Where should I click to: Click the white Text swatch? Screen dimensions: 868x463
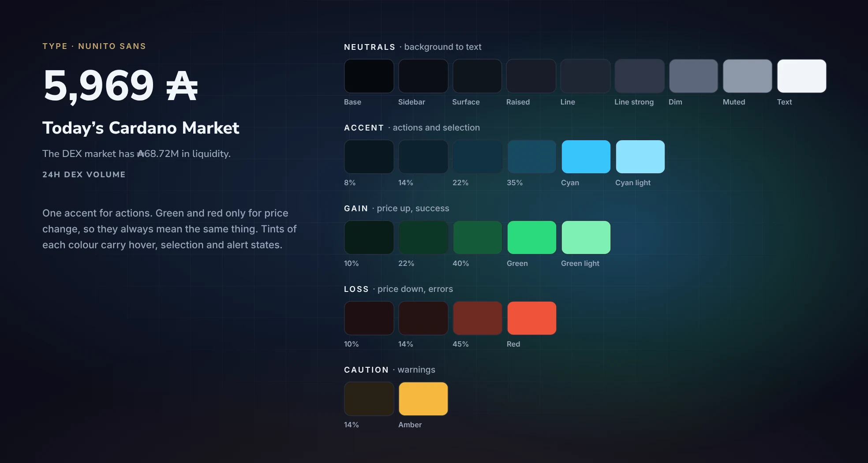802,76
